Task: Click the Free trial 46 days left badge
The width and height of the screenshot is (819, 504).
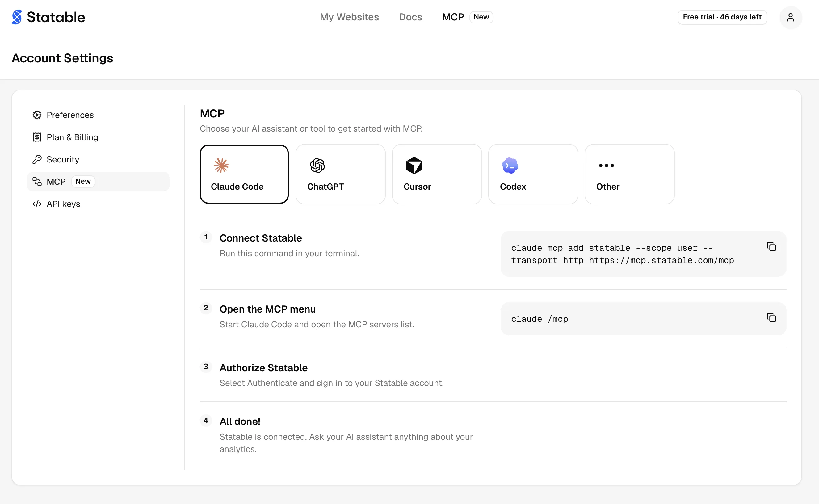Action: tap(722, 17)
